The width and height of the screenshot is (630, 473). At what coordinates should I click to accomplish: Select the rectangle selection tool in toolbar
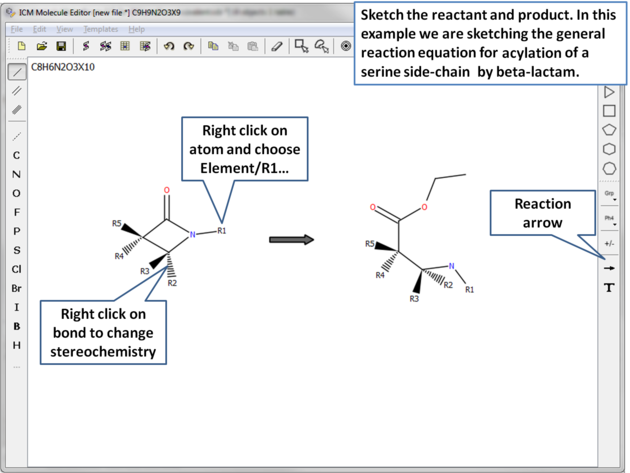tap(301, 46)
